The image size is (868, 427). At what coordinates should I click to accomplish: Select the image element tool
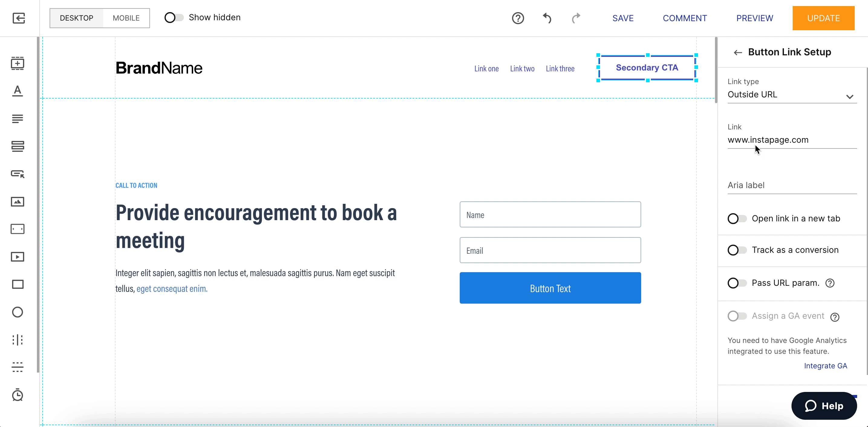click(18, 201)
